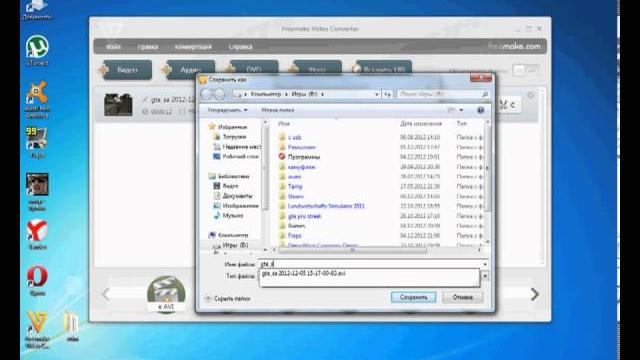This screenshot has height=360, width=640.
Task: Select 'Рабочий стол' in navigation pane
Action: [x=236, y=157]
